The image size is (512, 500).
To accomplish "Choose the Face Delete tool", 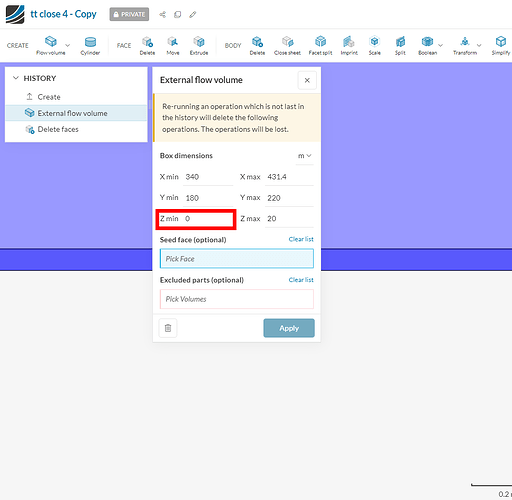I will [x=147, y=46].
